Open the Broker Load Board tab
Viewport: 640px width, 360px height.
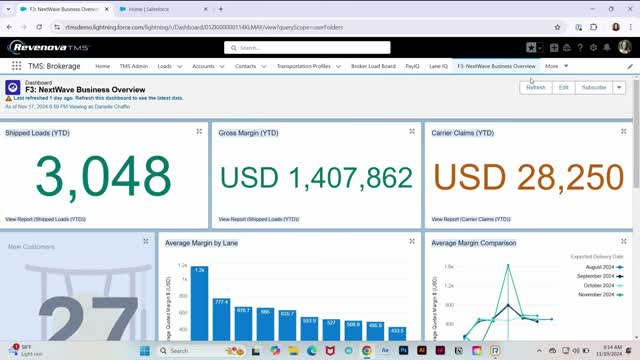373,66
